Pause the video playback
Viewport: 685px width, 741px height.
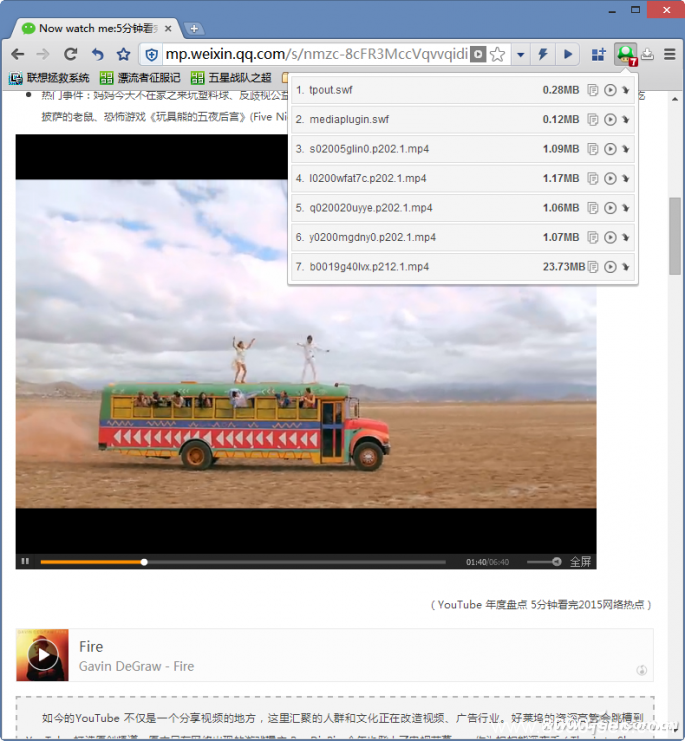pyautogui.click(x=26, y=561)
